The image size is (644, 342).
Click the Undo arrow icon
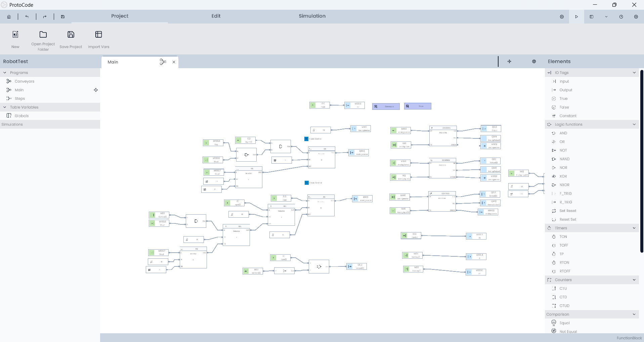27,16
